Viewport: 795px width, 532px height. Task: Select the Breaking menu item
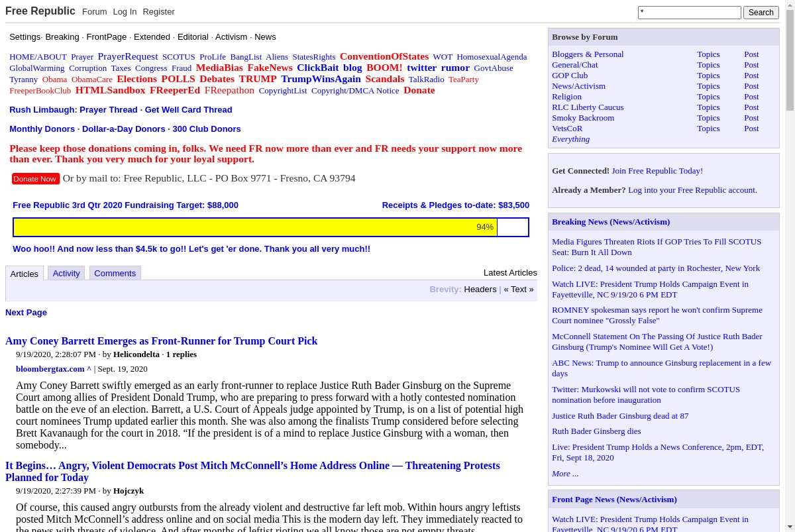click(62, 37)
